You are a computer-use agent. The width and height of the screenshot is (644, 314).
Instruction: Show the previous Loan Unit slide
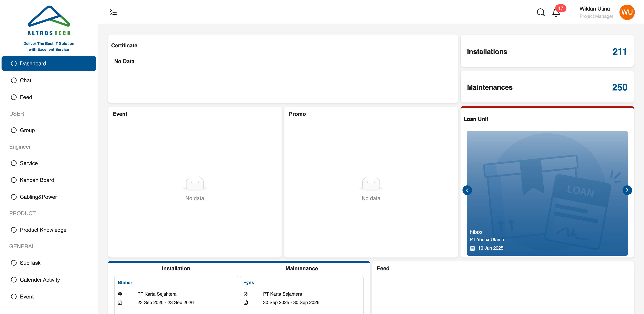pyautogui.click(x=467, y=190)
